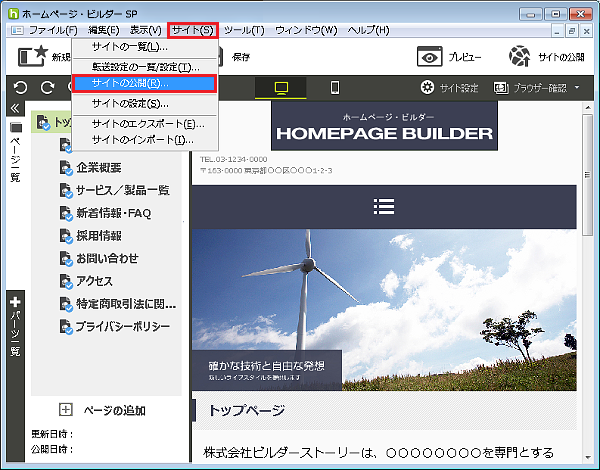The image size is (600, 470).
Task: Click 確かな技術と自由な発想 caption
Action: click(267, 366)
